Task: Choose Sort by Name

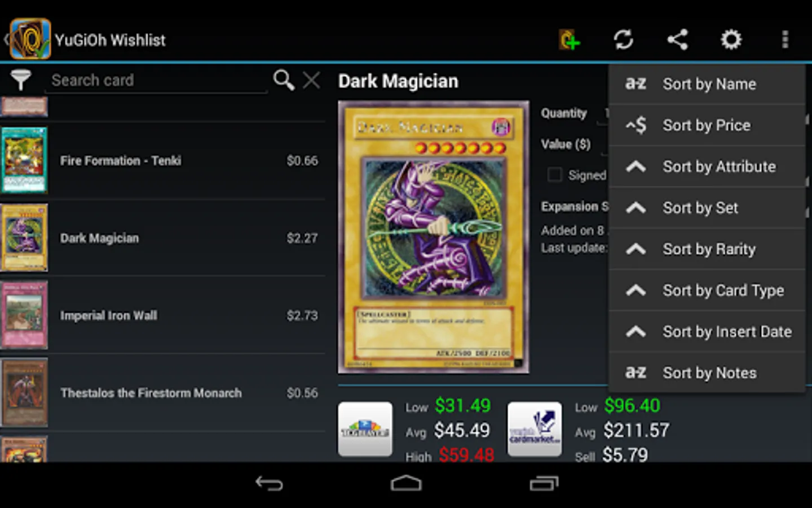Action: click(x=707, y=84)
